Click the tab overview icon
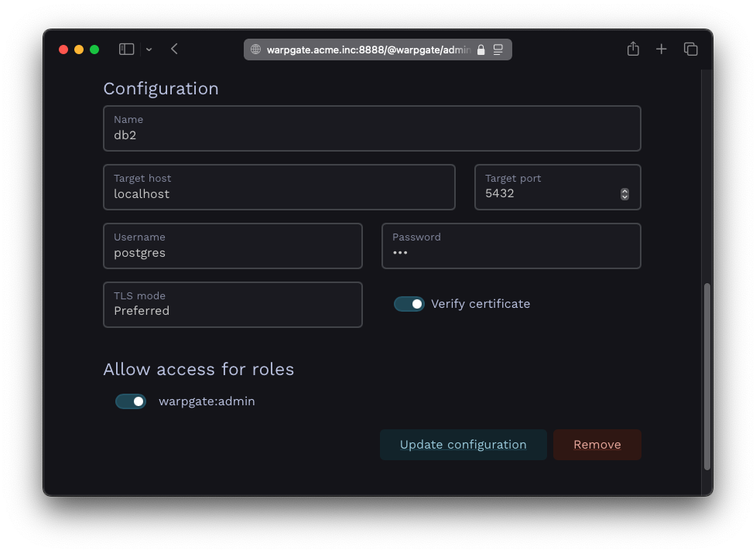The width and height of the screenshot is (756, 553). coord(689,48)
